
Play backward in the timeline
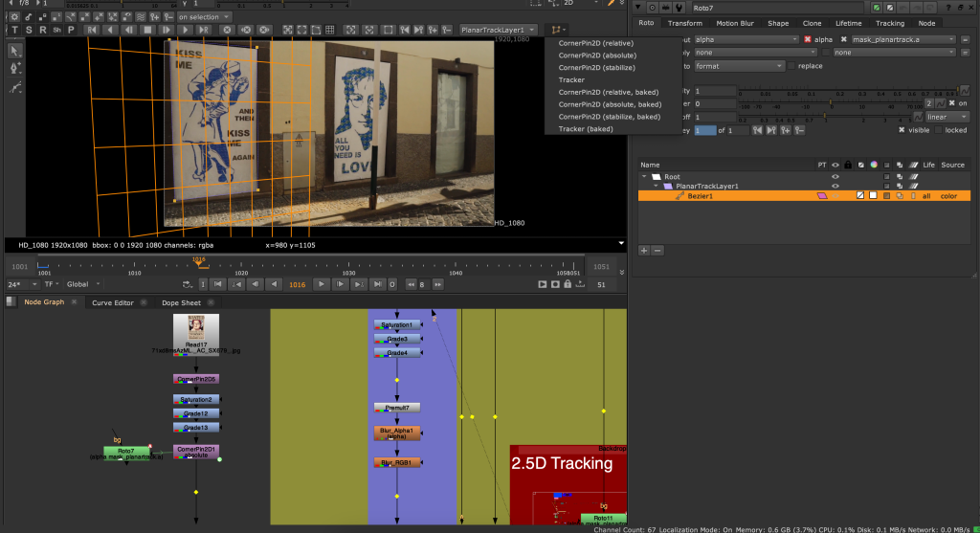[275, 284]
